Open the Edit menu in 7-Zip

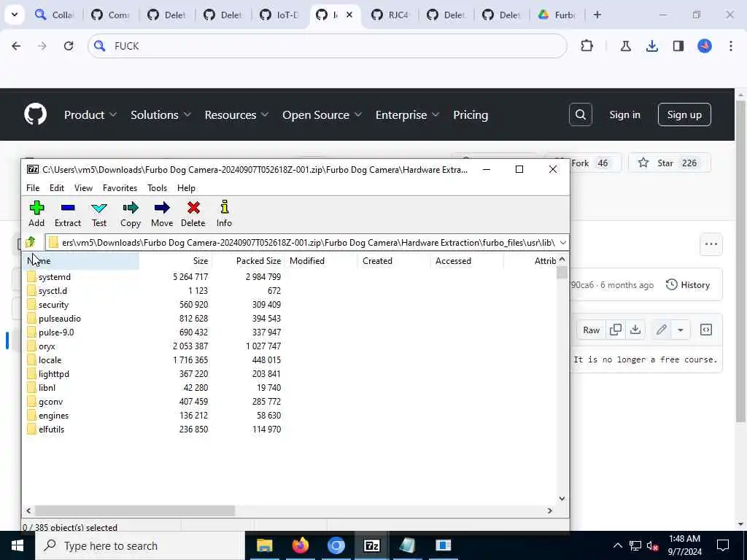[57, 187]
